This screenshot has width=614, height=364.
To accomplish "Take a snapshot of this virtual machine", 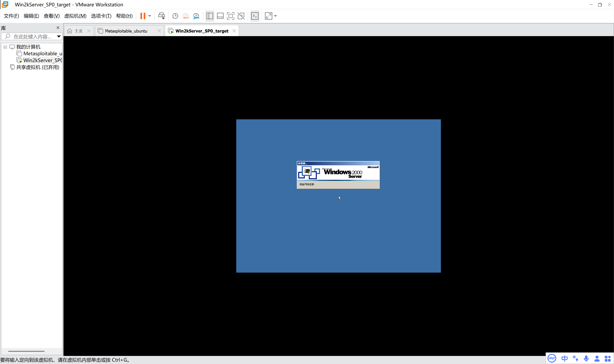I will (175, 16).
